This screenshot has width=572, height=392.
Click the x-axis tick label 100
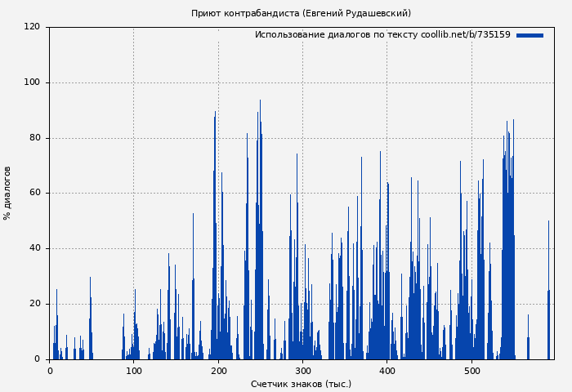[134, 372]
